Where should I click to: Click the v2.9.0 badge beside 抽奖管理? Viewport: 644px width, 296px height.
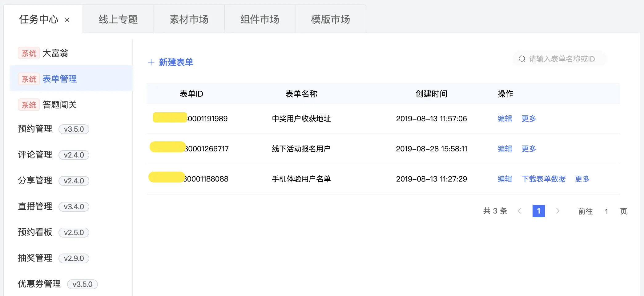coord(74,258)
